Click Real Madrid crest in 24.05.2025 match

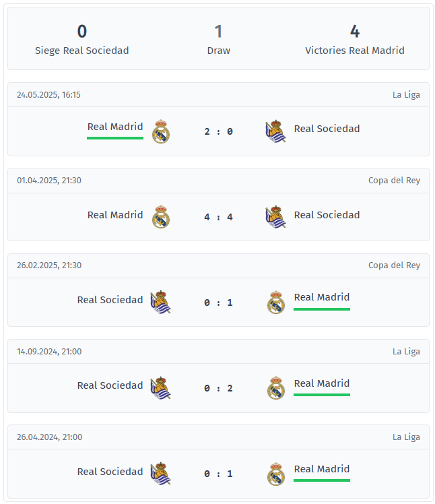(x=161, y=131)
